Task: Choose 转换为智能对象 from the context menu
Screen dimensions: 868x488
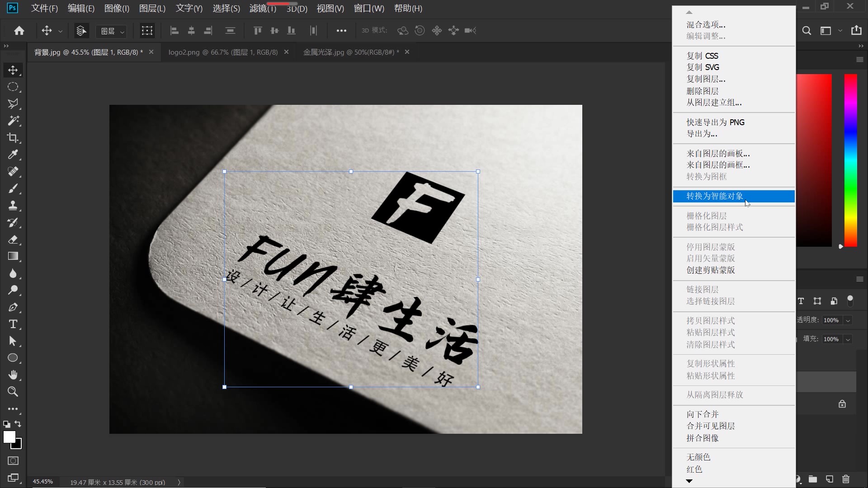Action: [x=714, y=196]
